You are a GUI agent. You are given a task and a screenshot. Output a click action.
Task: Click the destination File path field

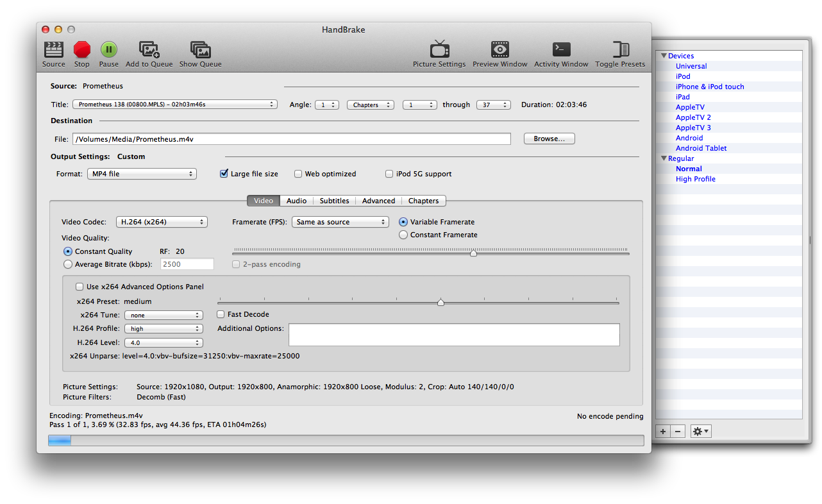(x=292, y=139)
